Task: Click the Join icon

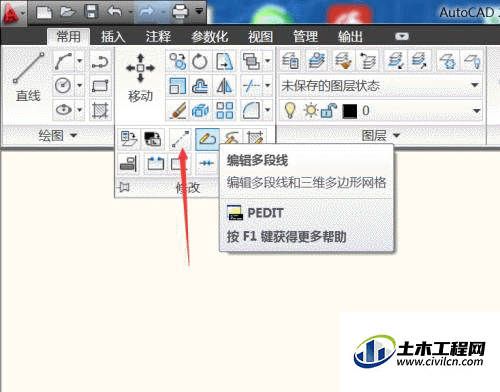Action: [207, 163]
